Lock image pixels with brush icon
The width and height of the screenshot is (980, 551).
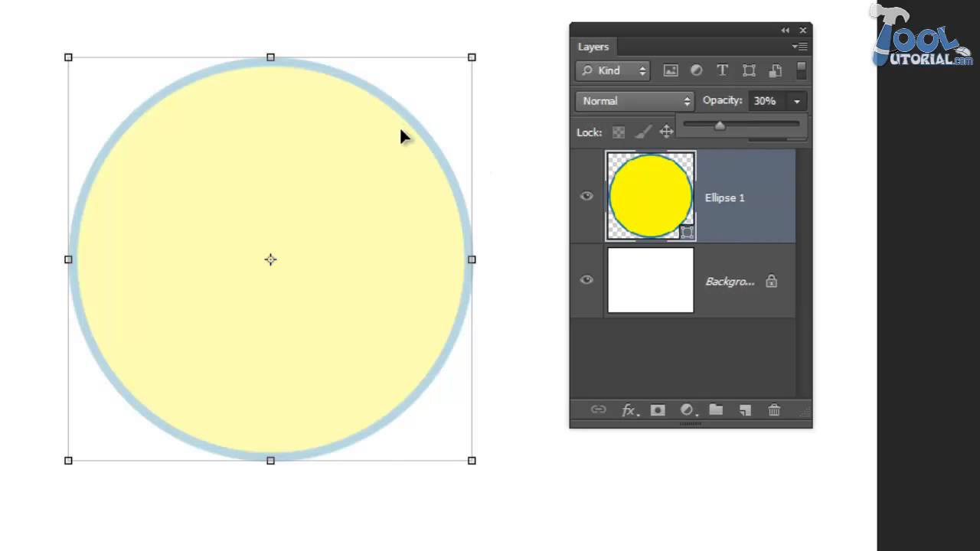coord(642,132)
